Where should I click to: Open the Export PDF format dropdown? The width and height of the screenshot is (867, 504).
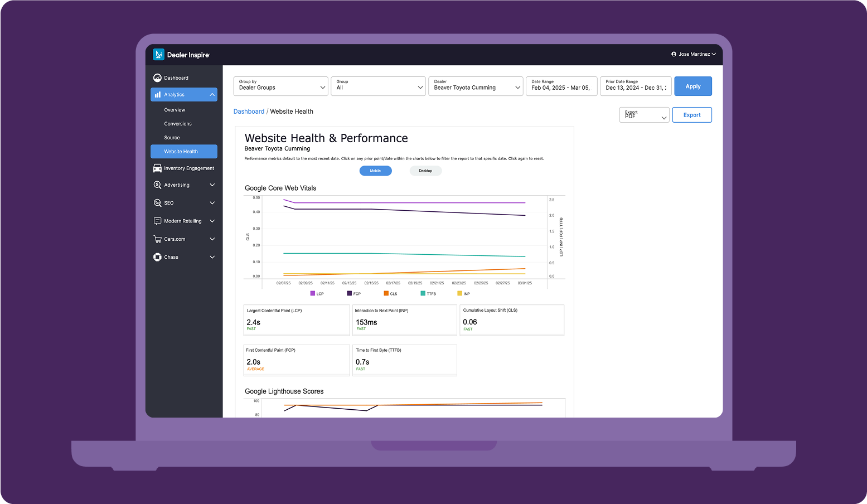pyautogui.click(x=644, y=115)
